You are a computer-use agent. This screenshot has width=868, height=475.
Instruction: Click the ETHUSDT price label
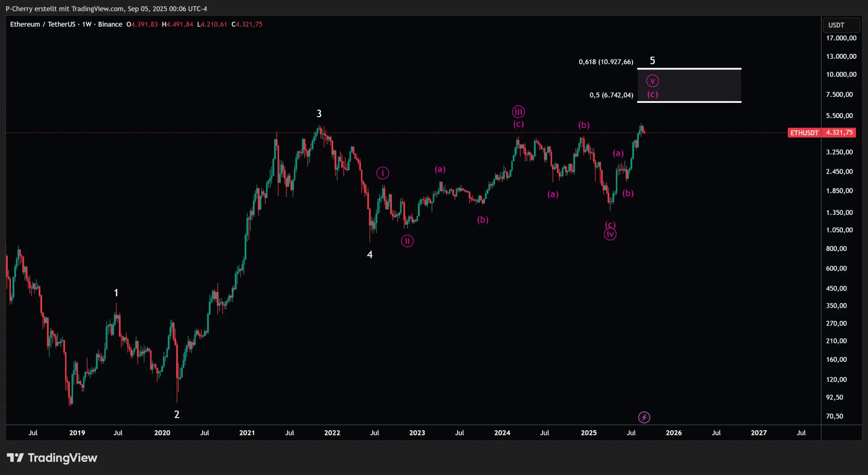click(x=804, y=133)
